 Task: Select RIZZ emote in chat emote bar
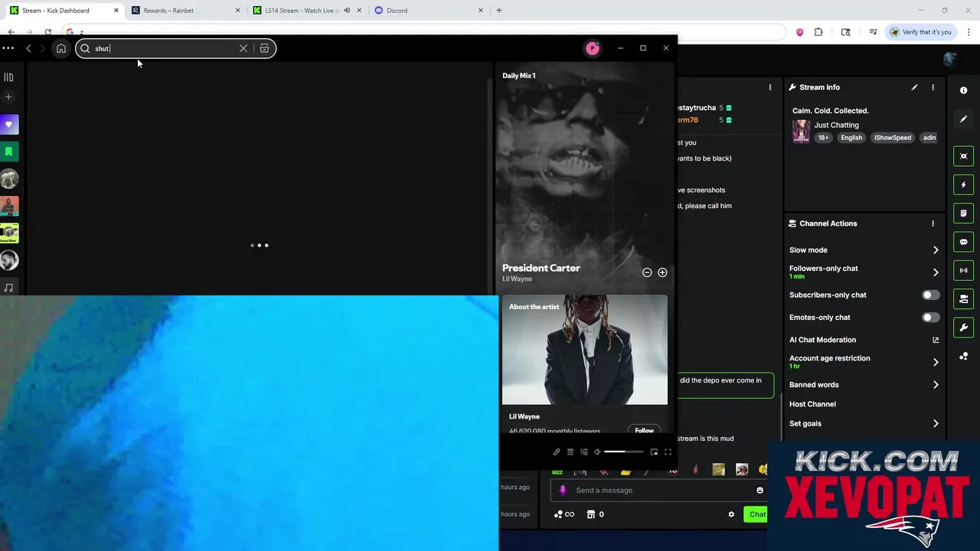[x=557, y=471]
